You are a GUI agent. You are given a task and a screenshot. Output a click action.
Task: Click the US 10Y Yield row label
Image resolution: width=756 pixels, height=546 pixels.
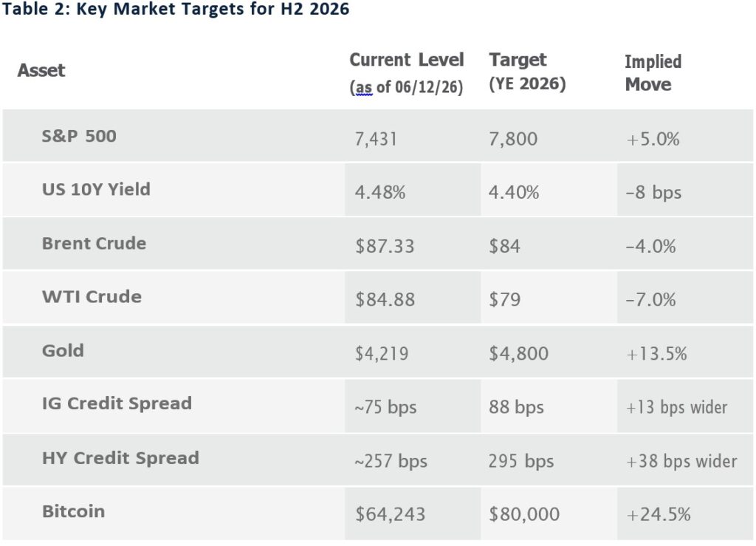point(96,189)
